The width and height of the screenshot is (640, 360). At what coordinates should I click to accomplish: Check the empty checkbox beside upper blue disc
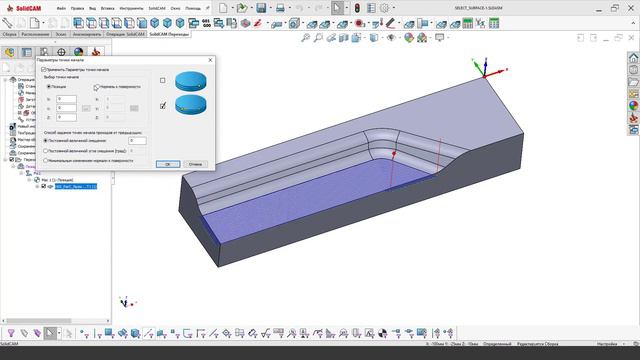(x=163, y=80)
